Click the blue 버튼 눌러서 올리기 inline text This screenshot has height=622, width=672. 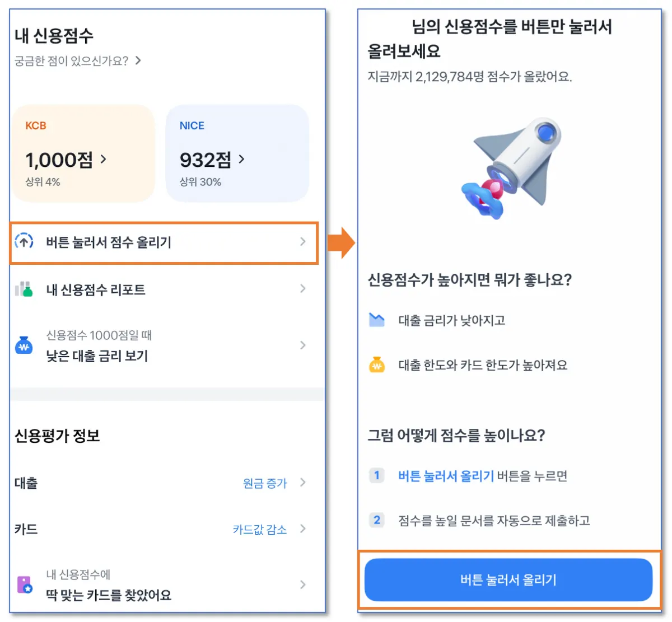pos(446,476)
